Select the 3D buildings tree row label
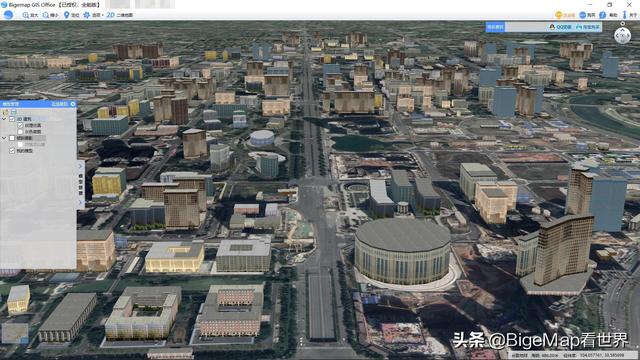 (x=24, y=119)
